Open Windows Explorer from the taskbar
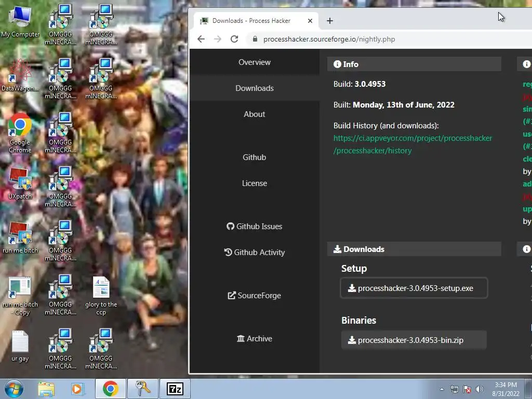The width and height of the screenshot is (532, 399). (46, 389)
